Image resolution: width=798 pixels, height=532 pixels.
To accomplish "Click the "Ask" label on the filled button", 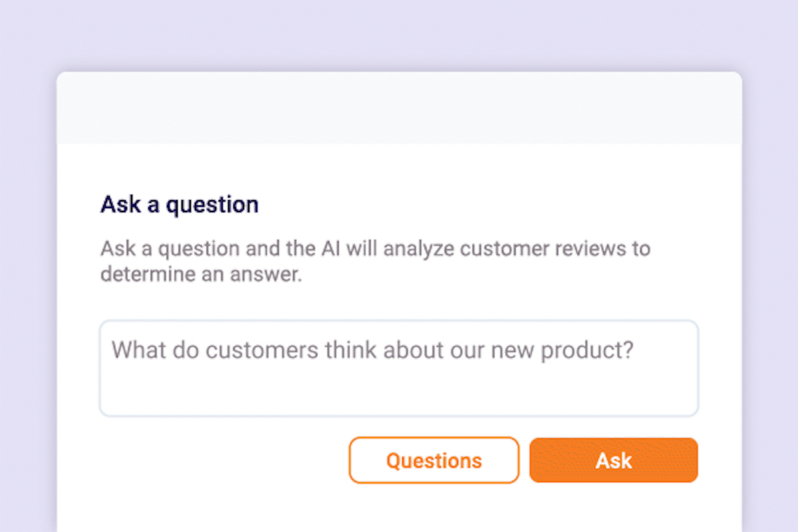I will 613,460.
